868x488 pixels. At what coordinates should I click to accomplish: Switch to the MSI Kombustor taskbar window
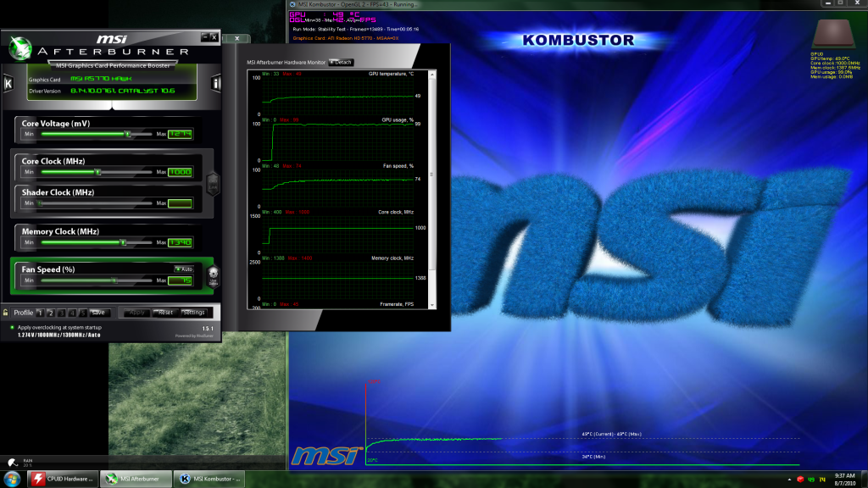pyautogui.click(x=212, y=478)
